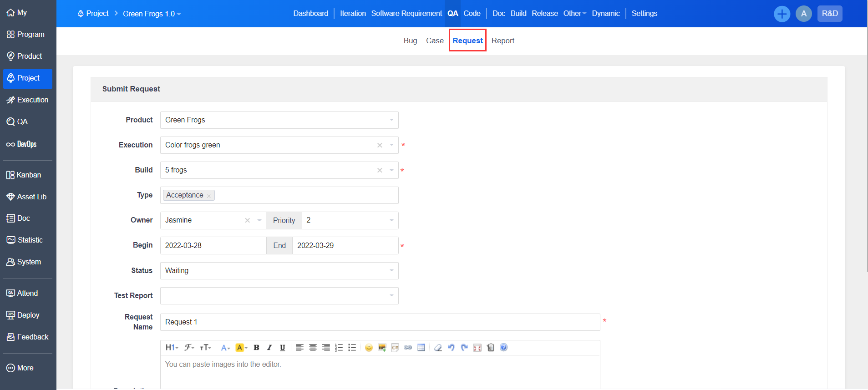Viewport: 868px width, 390px height.
Task: Expand the Other menu in top navigation
Action: 574,14
